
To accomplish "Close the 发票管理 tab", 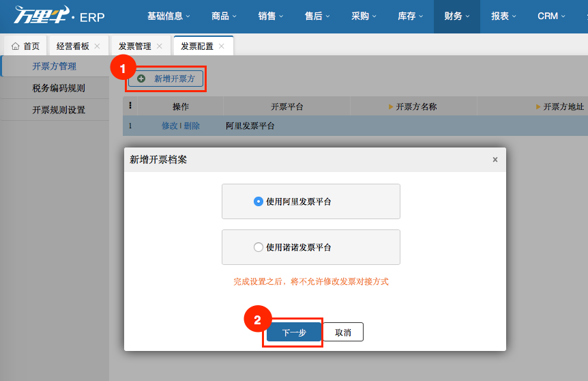I will pyautogui.click(x=160, y=46).
